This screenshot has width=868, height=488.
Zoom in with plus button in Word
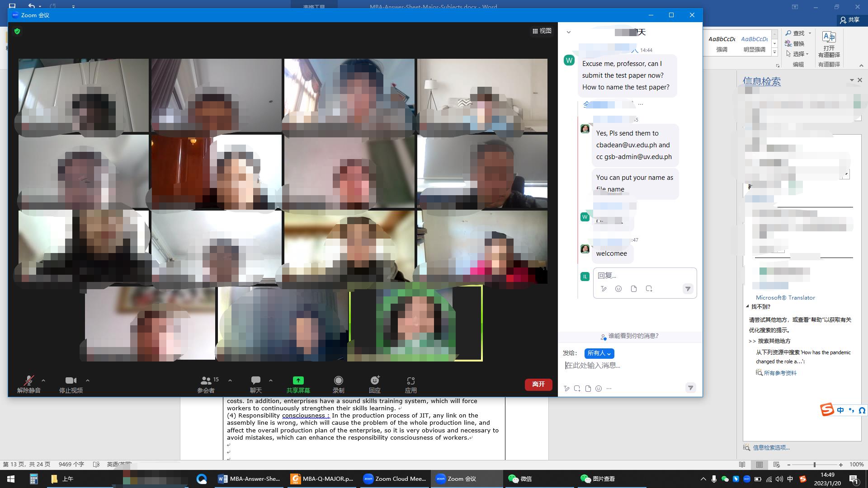[841, 465]
